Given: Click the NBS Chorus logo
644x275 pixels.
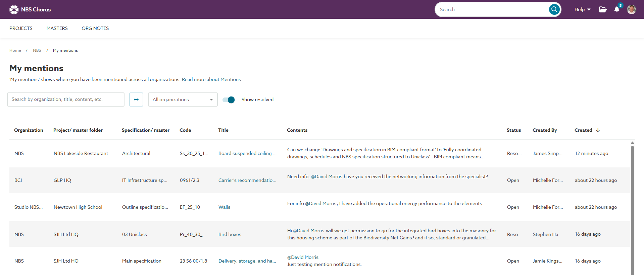Looking at the screenshot, I should click(30, 9).
